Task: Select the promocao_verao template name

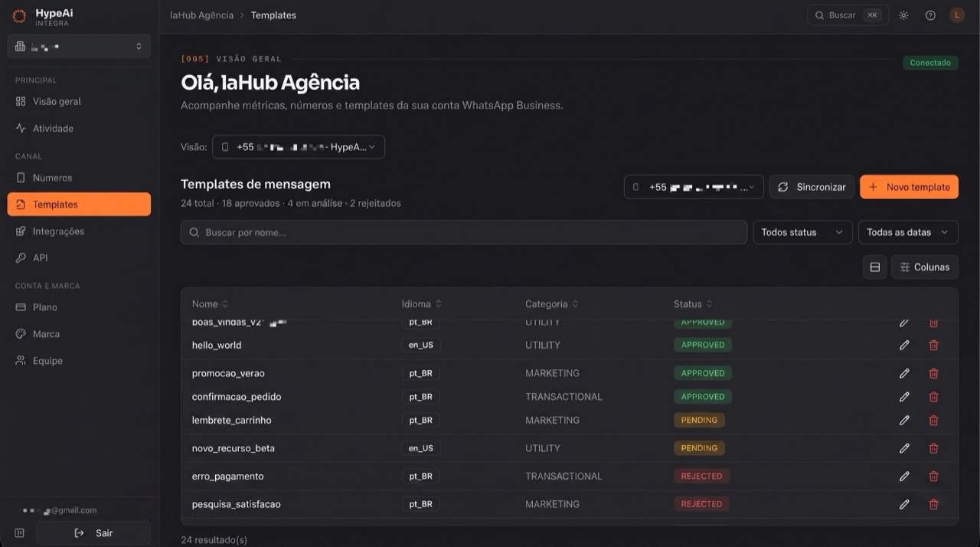Action: [x=228, y=373]
